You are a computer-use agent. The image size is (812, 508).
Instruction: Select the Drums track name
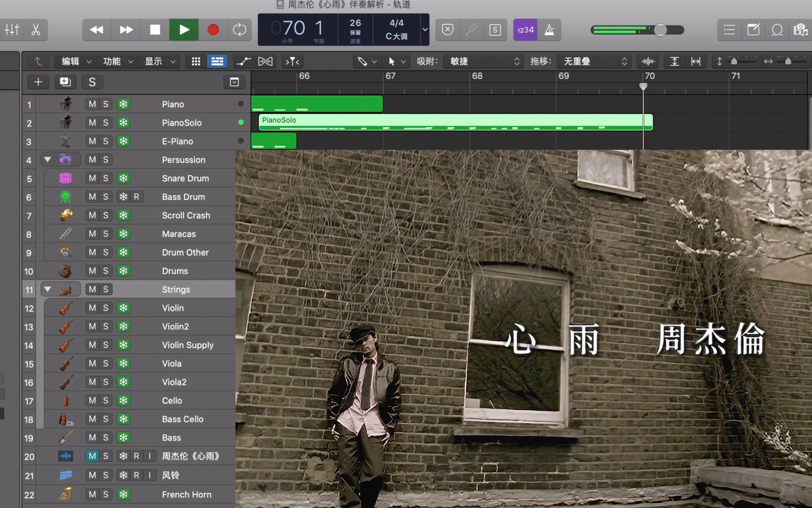pos(175,271)
